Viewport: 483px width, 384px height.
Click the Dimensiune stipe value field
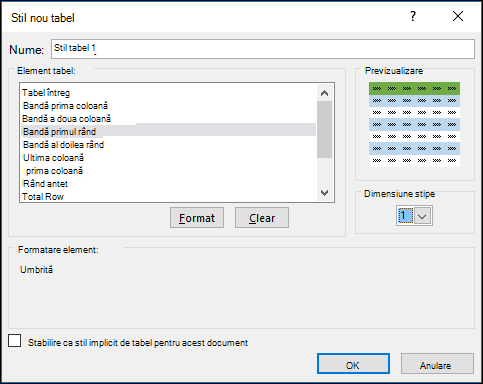coord(405,216)
